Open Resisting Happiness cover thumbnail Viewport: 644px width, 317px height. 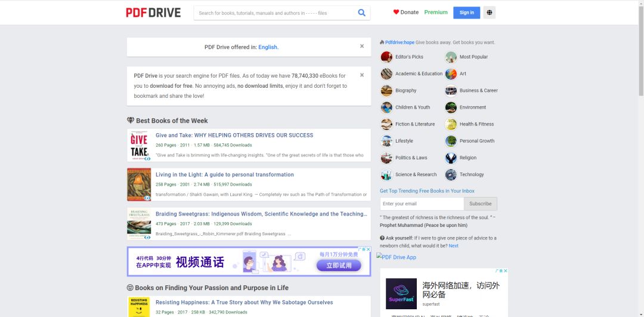pos(139,307)
